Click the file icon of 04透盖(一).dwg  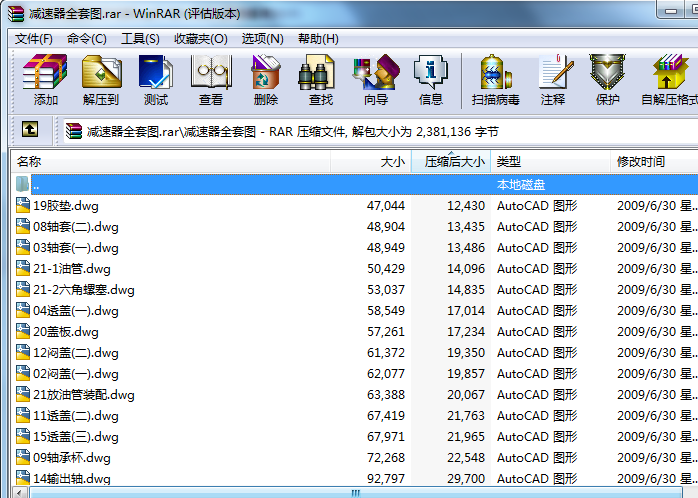click(x=23, y=310)
